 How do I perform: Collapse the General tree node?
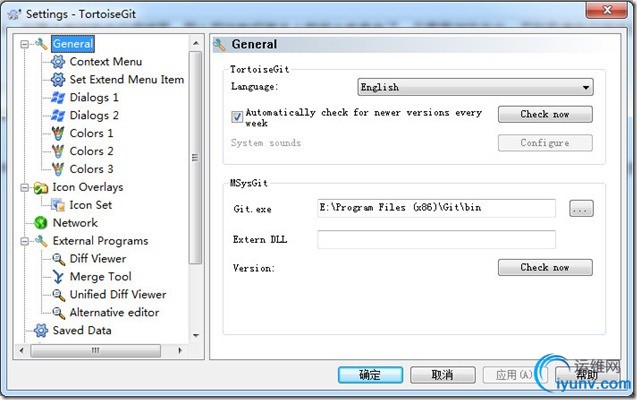pos(25,44)
